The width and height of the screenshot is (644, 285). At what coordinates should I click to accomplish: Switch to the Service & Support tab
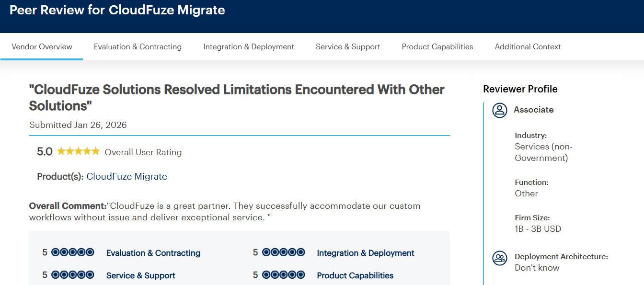tap(347, 46)
